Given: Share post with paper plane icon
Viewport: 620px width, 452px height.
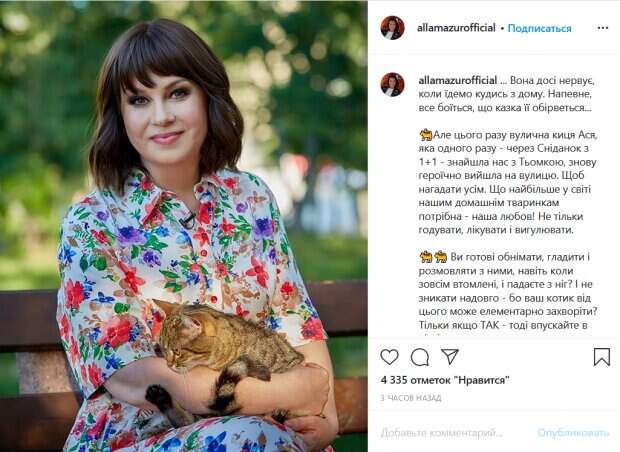Looking at the screenshot, I should point(450,356).
